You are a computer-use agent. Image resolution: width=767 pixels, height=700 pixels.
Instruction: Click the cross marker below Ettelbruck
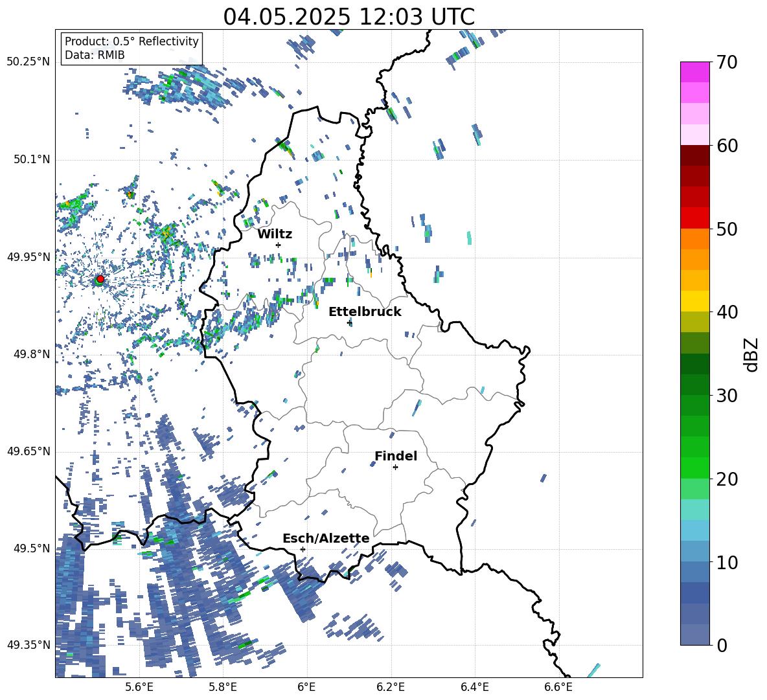349,322
